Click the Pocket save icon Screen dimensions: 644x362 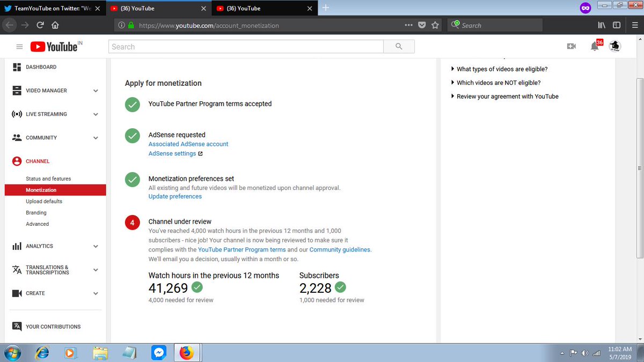(422, 25)
